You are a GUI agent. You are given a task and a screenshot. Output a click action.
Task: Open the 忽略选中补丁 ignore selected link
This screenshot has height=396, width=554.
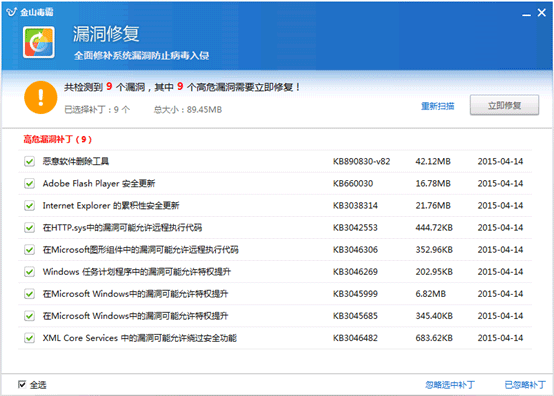click(x=450, y=385)
